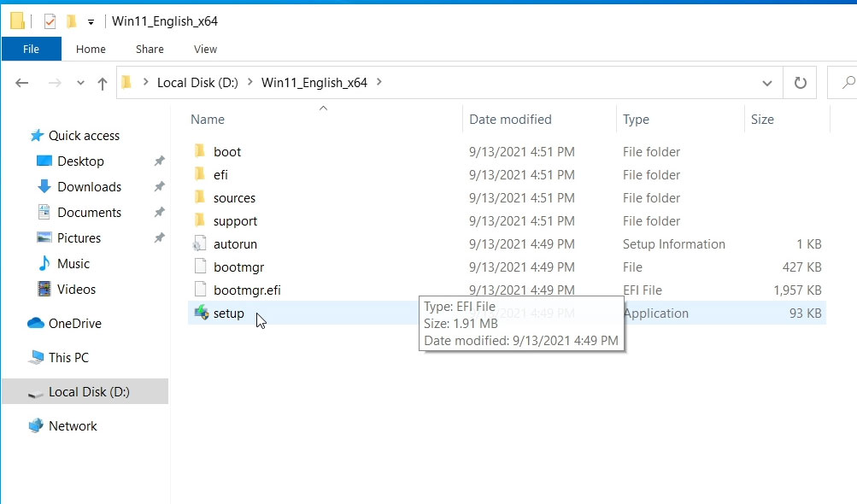Viewport: 857px width, 504px height.
Task: Click the boot folder icon
Action: (201, 152)
